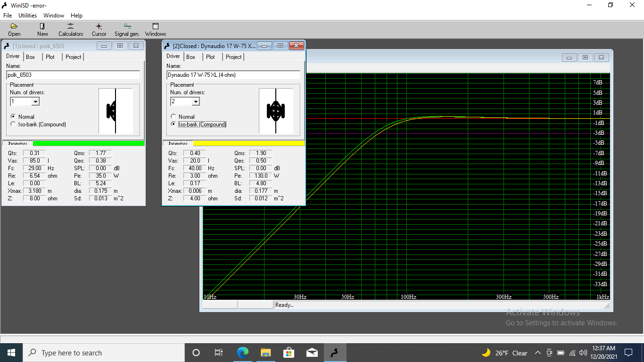
Task: Click the polk_6503 window title icon
Action: [7, 46]
